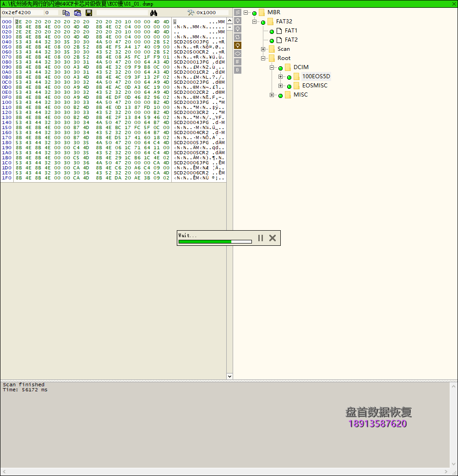Click the log panel scrollbar up arrow

coord(453,386)
